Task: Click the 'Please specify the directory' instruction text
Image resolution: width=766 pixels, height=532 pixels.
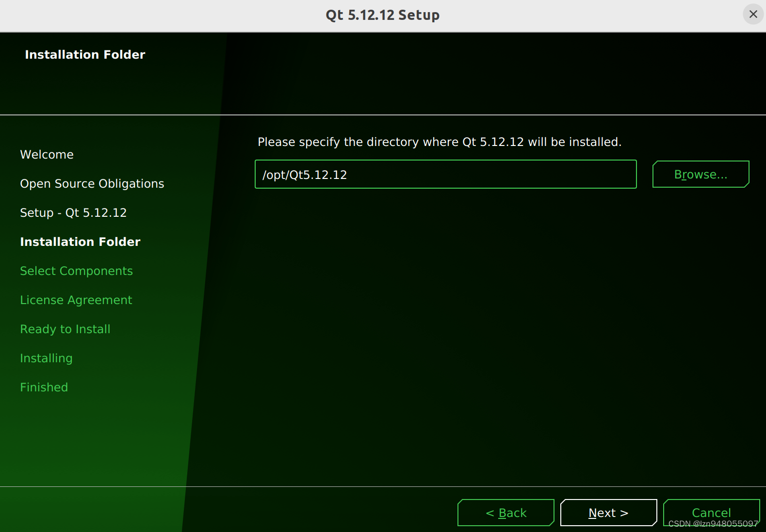Action: coord(440,142)
